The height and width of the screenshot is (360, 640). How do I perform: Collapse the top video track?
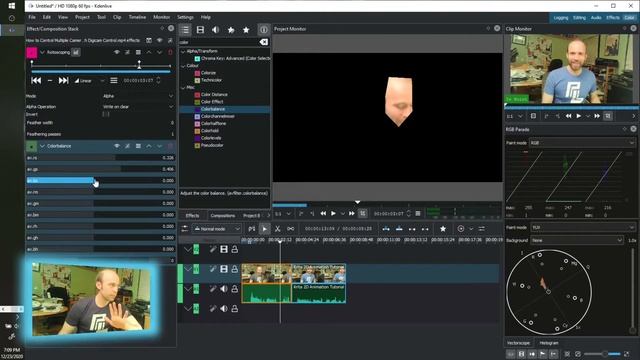pos(188,249)
